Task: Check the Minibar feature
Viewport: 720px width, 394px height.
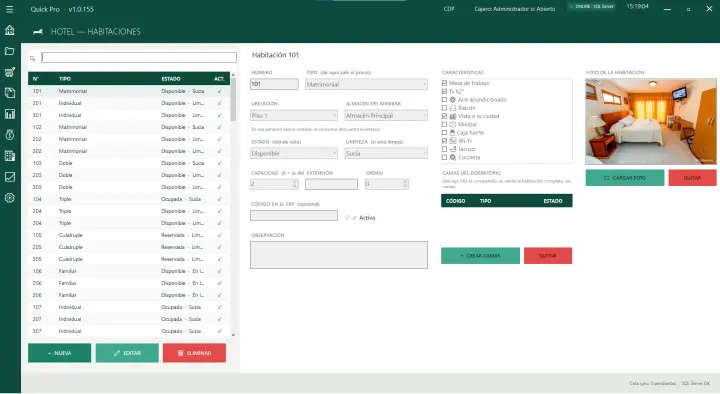Action: coord(444,124)
